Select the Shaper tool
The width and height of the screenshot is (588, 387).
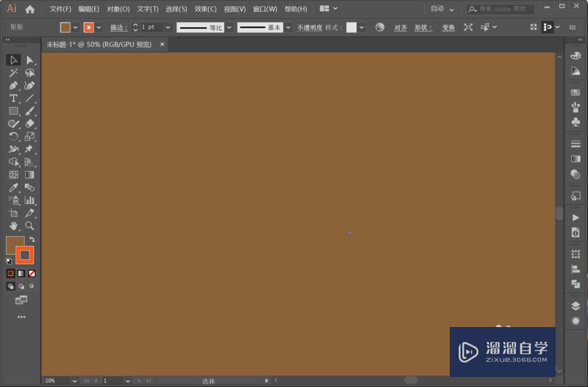[14, 124]
